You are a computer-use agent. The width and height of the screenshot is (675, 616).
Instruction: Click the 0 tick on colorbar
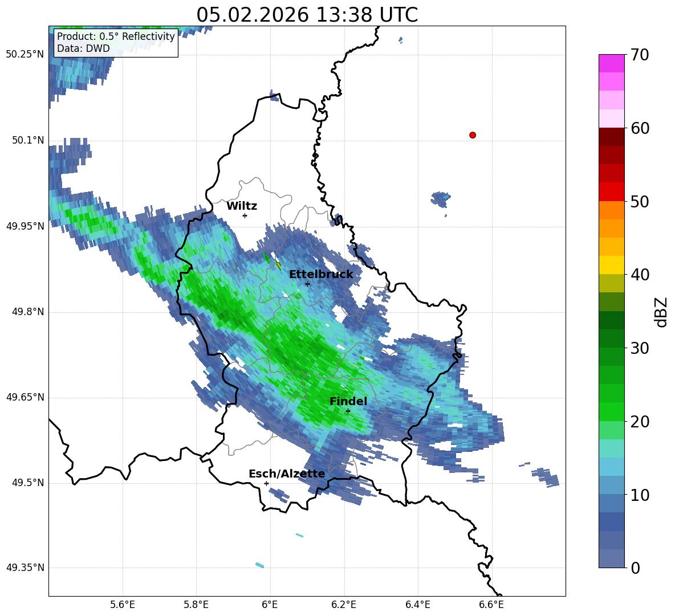pyautogui.click(x=636, y=568)
